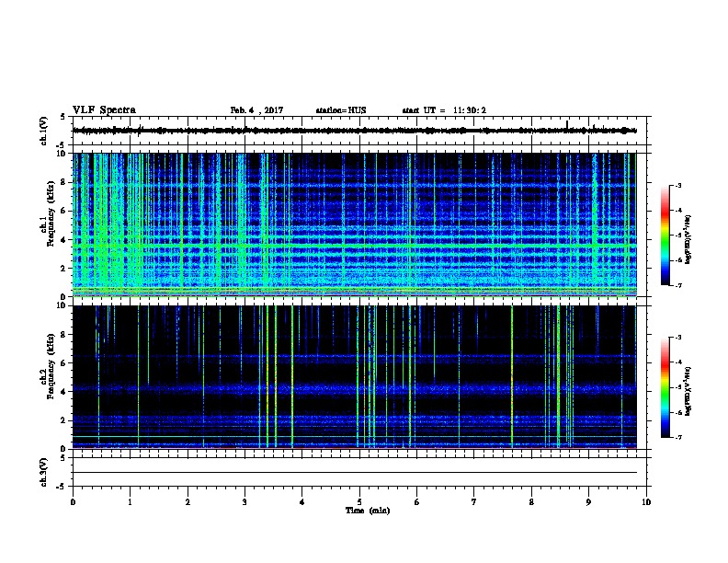Click the "7" tick on the time axis
The image size is (728, 563).
474,501
